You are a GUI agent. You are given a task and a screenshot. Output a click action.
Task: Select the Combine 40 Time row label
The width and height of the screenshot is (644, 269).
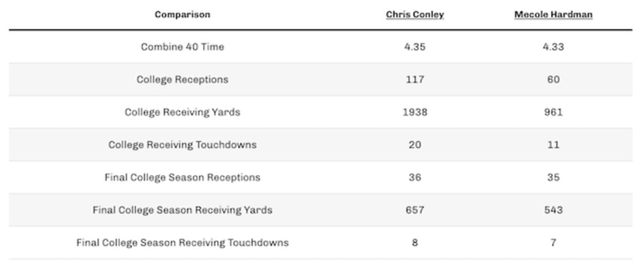pos(182,47)
